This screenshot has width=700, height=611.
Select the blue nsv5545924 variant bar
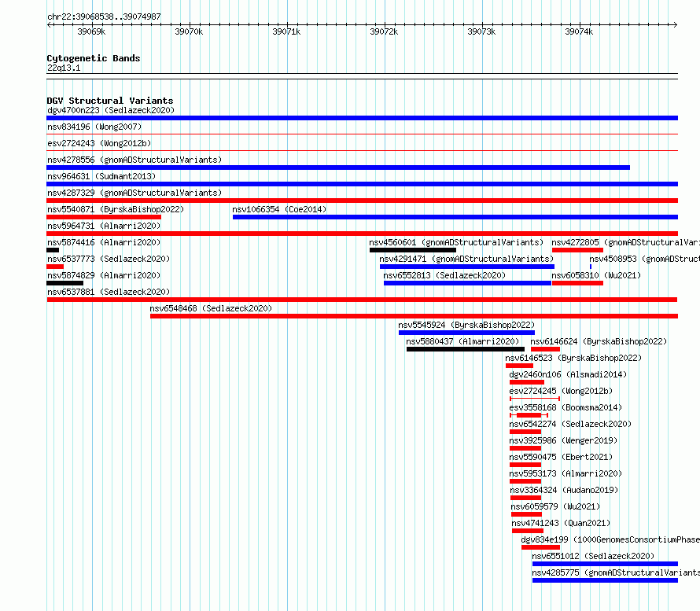tap(466, 333)
